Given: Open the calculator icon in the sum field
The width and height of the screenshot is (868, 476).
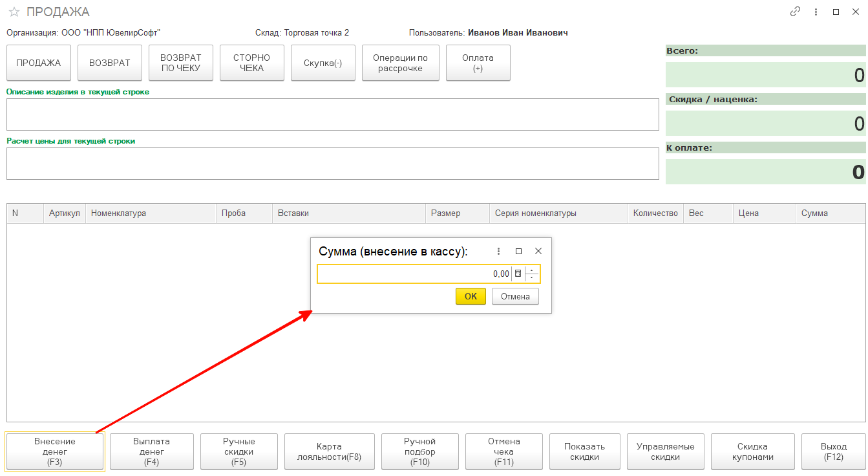Looking at the screenshot, I should [x=518, y=274].
